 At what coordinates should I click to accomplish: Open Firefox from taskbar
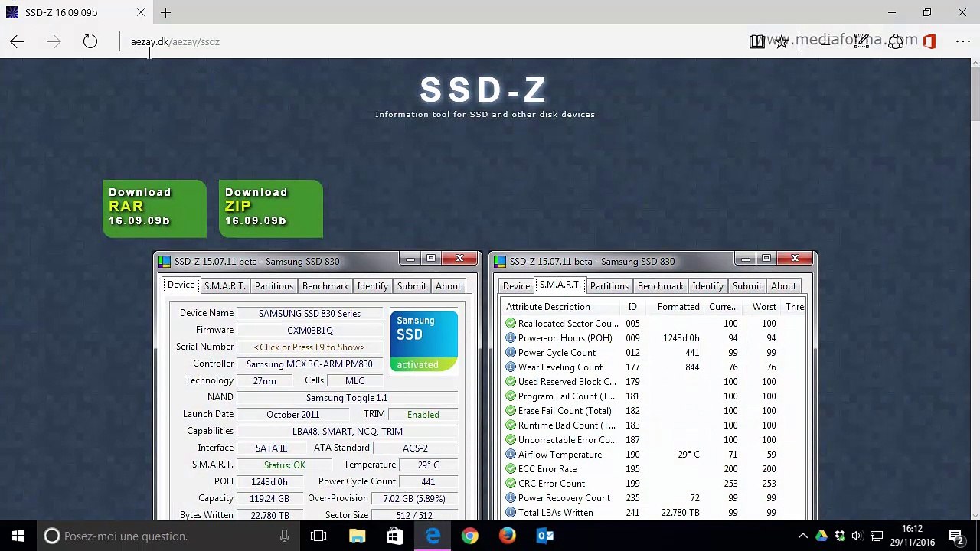click(x=508, y=536)
